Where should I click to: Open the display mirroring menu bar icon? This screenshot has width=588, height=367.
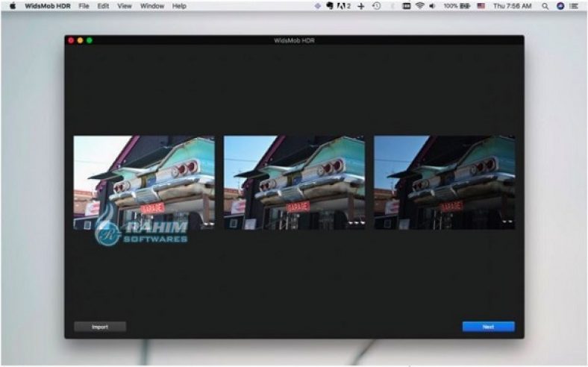(407, 6)
